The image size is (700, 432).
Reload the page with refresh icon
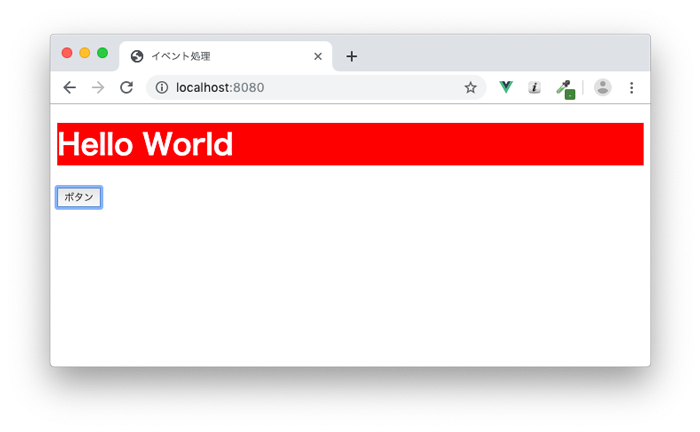point(127,87)
